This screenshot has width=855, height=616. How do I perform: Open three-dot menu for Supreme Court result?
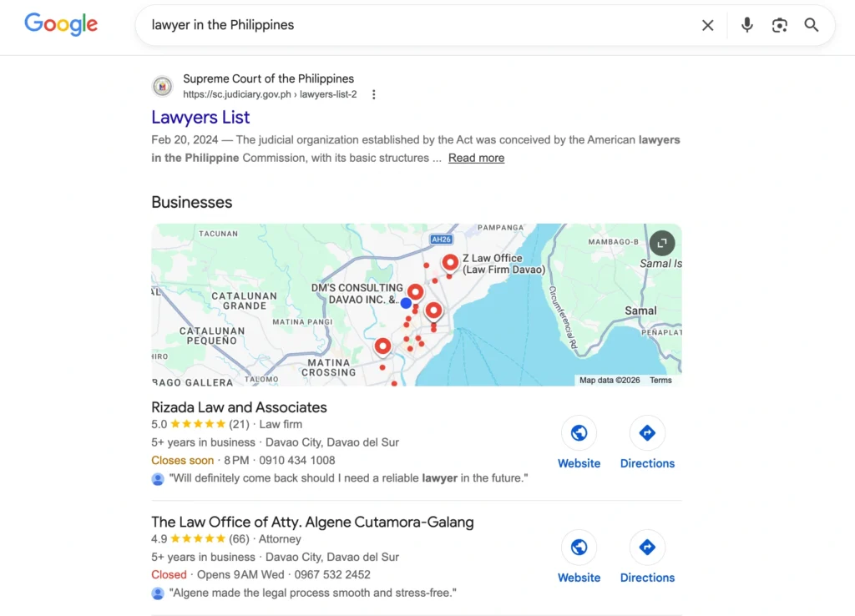pyautogui.click(x=373, y=95)
